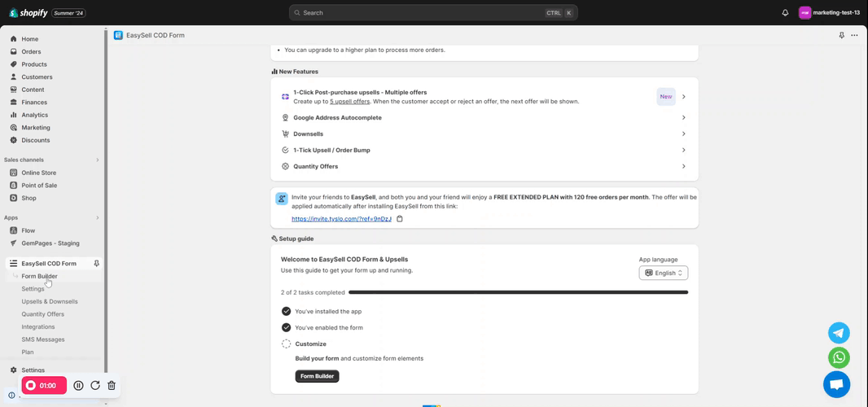Click the notifications bell icon
Image resolution: width=868 pixels, height=407 pixels.
click(785, 13)
